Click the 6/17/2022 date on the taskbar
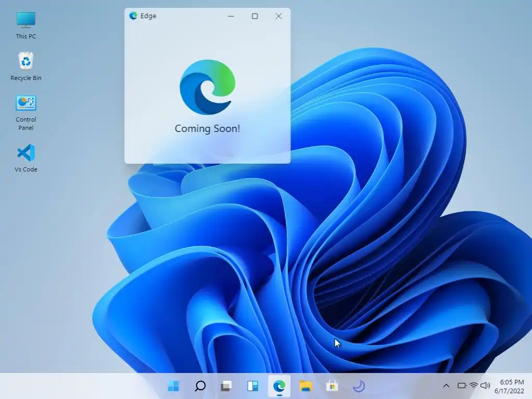This screenshot has width=532, height=399. (x=509, y=391)
